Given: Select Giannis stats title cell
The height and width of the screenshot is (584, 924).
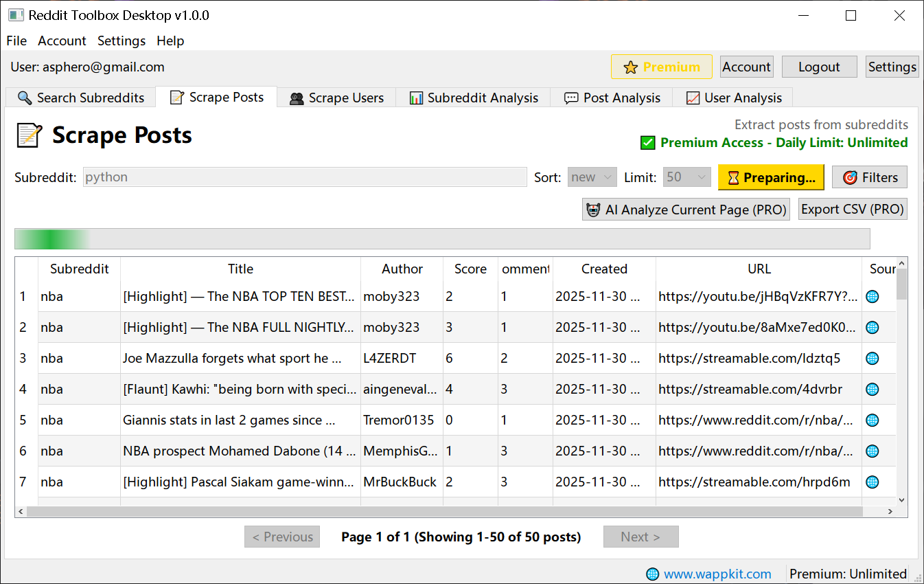Looking at the screenshot, I should point(241,420).
